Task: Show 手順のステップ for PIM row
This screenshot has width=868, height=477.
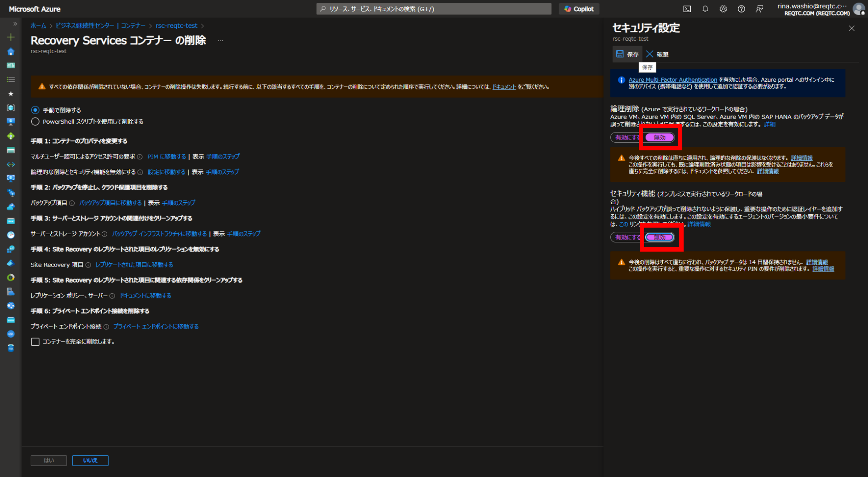Action: (223, 157)
